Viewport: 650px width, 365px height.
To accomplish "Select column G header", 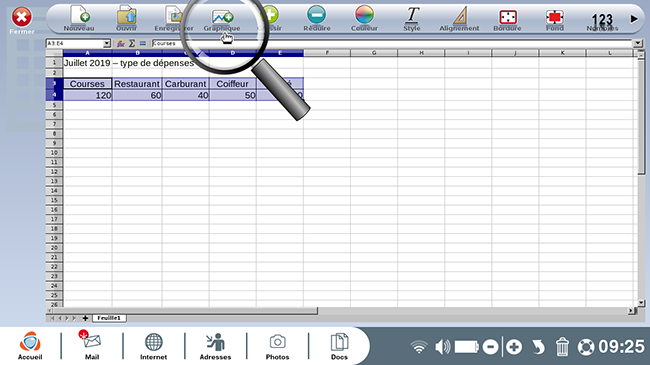I will 374,53.
